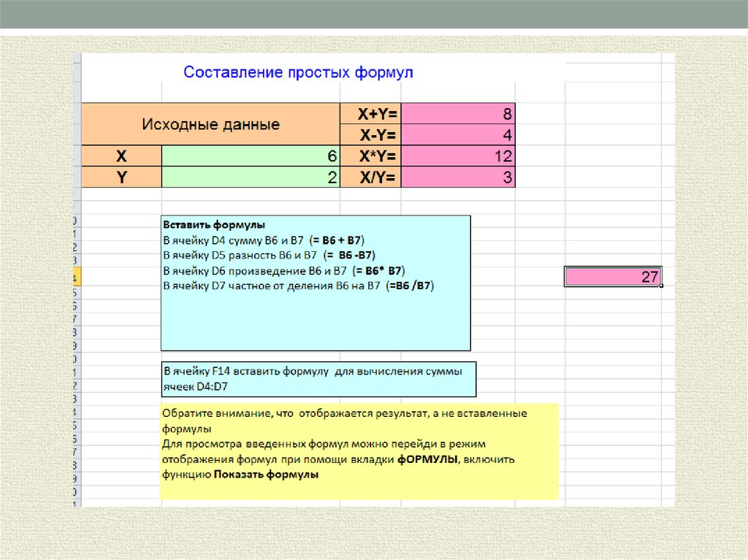This screenshot has width=748, height=560.
Task: Click the highlighted row header beside cell 27
Action: point(75,277)
